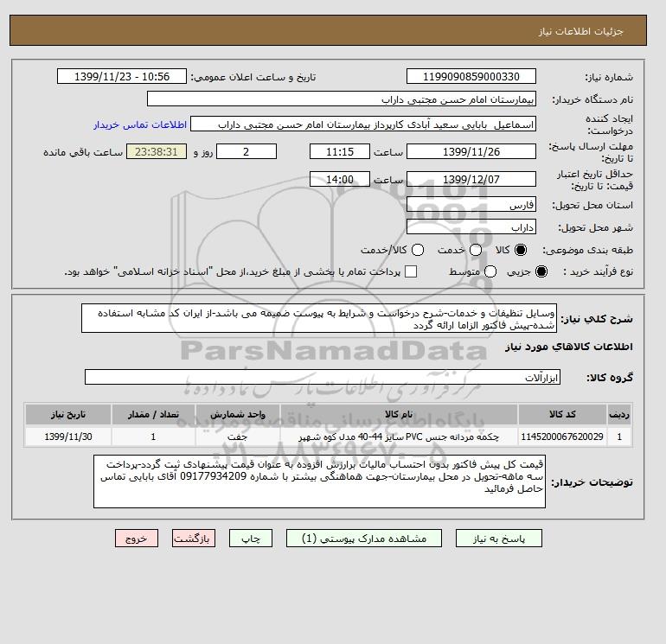Click the public announcement date field 1399/11/23
This screenshot has height=644, width=666.
point(122,76)
